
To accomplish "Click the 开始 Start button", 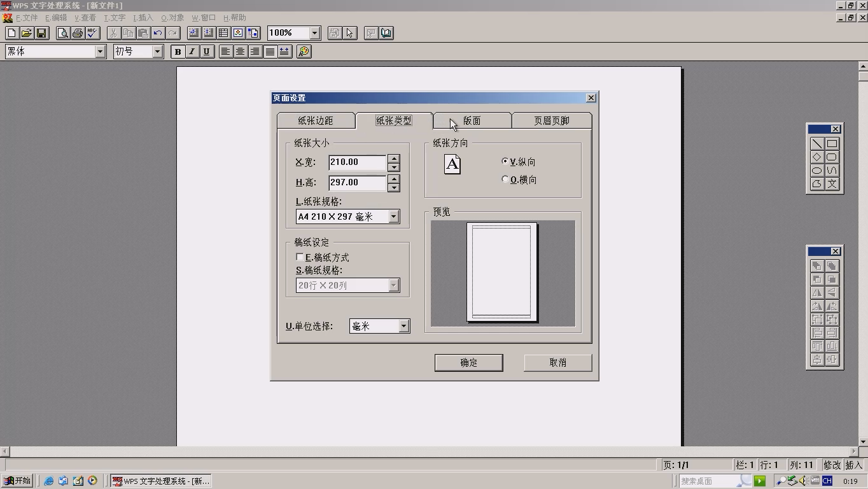I will 17,481.
